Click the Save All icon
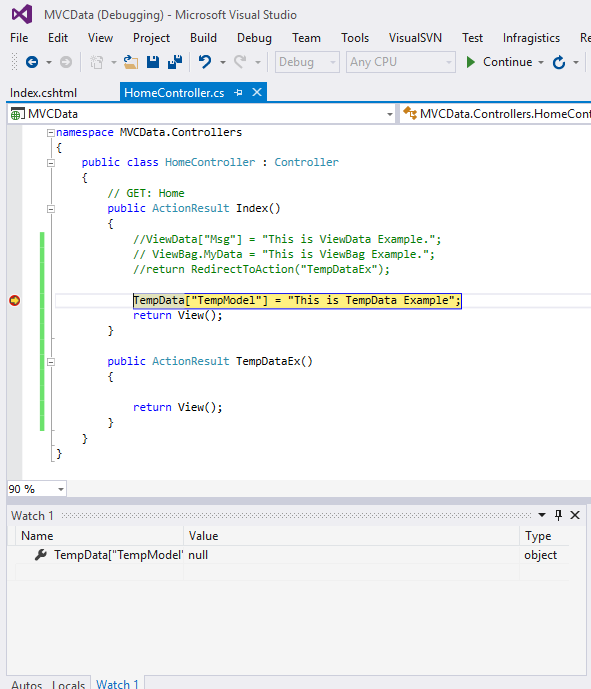The width and height of the screenshot is (591, 689). click(x=175, y=62)
